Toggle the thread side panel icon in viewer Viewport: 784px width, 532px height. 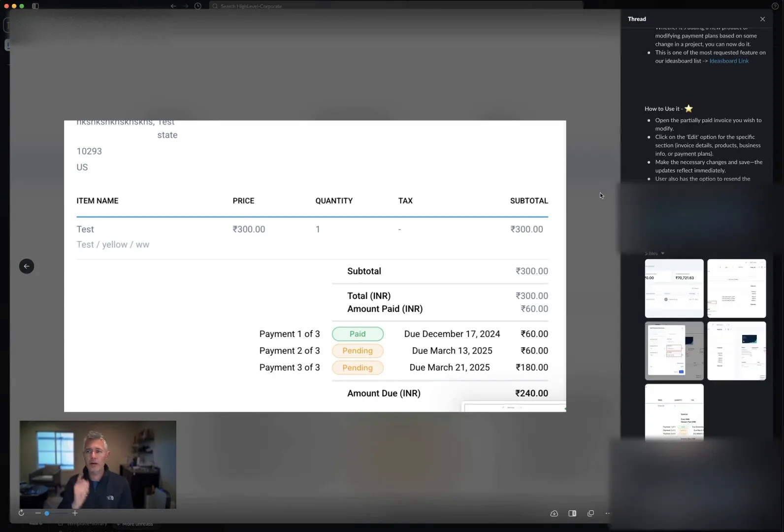point(572,513)
